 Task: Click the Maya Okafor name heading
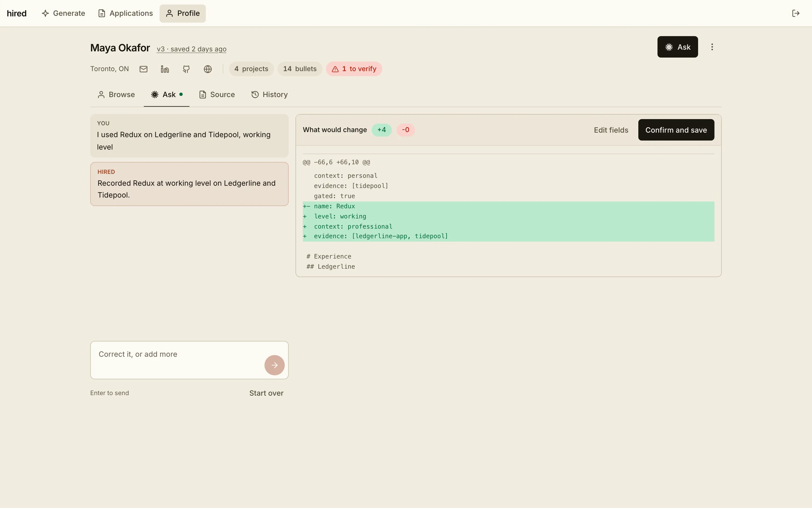pyautogui.click(x=120, y=48)
